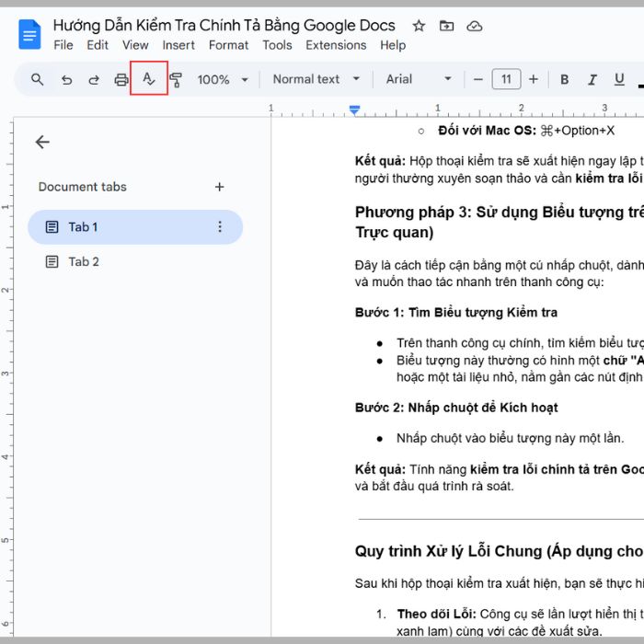Open the zoom 100% dropdown

point(223,79)
